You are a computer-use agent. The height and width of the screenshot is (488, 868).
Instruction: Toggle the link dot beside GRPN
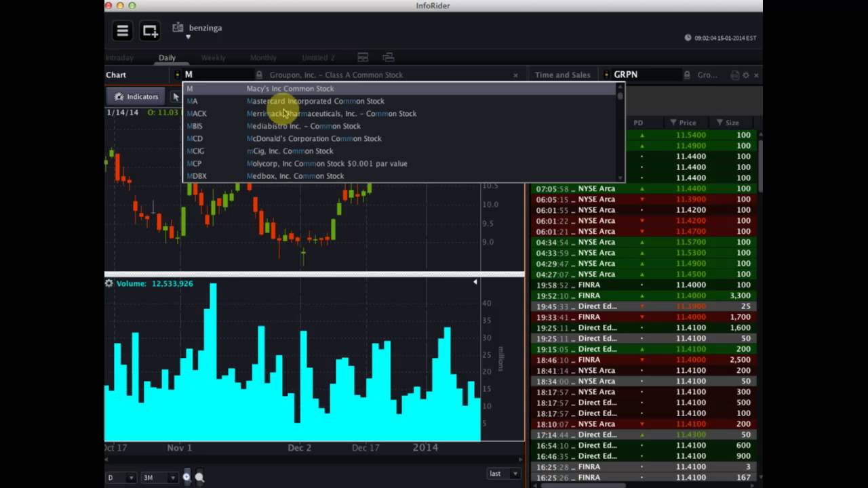pyautogui.click(x=606, y=75)
